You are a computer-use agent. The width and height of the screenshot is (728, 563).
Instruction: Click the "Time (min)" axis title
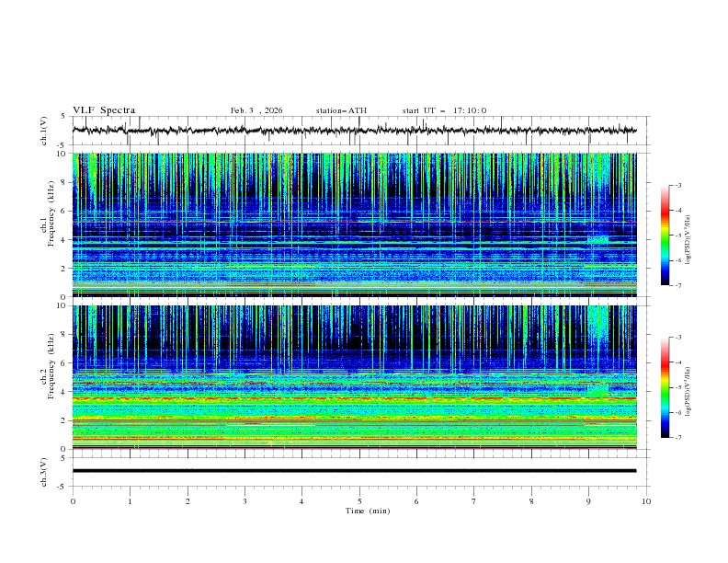pyautogui.click(x=368, y=511)
